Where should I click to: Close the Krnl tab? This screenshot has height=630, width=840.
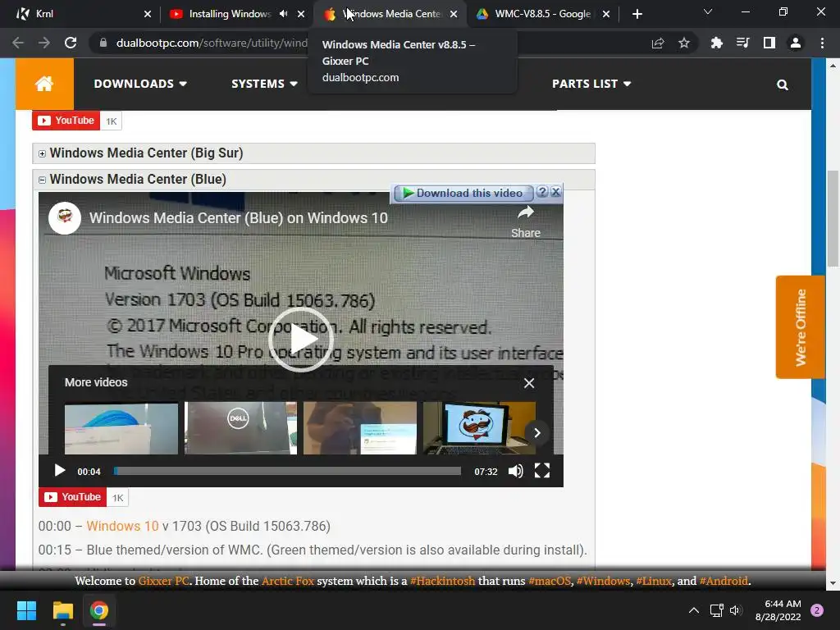pyautogui.click(x=148, y=14)
